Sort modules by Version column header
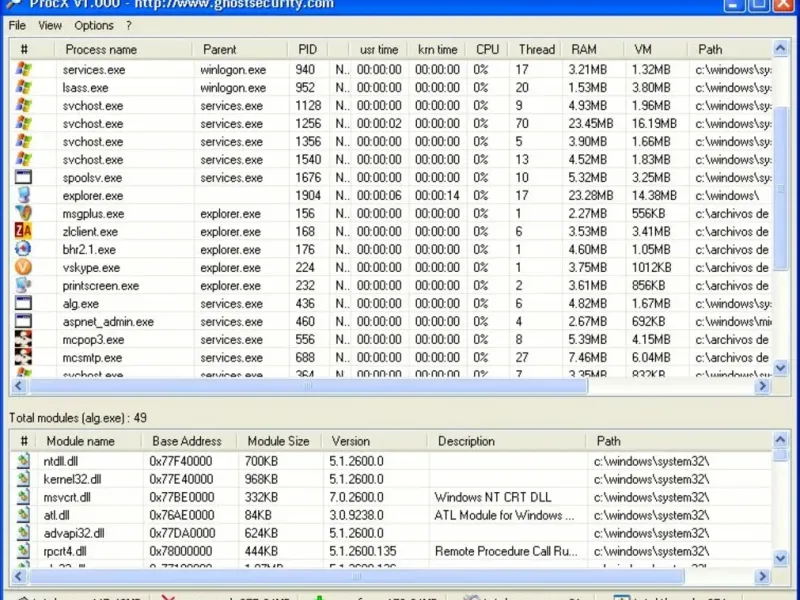This screenshot has height=600, width=800. coord(374,441)
